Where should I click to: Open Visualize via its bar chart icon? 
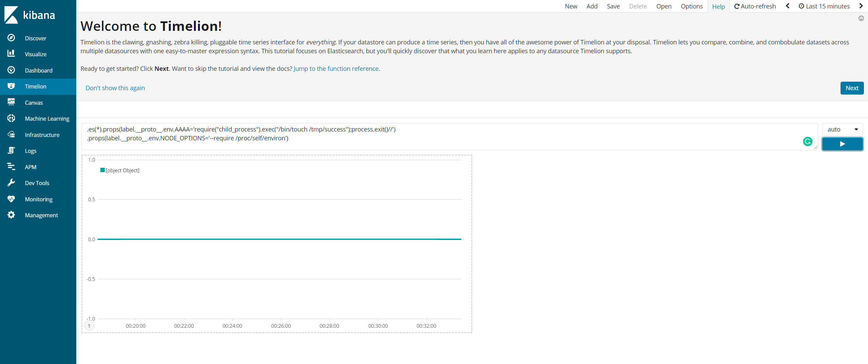[x=11, y=53]
